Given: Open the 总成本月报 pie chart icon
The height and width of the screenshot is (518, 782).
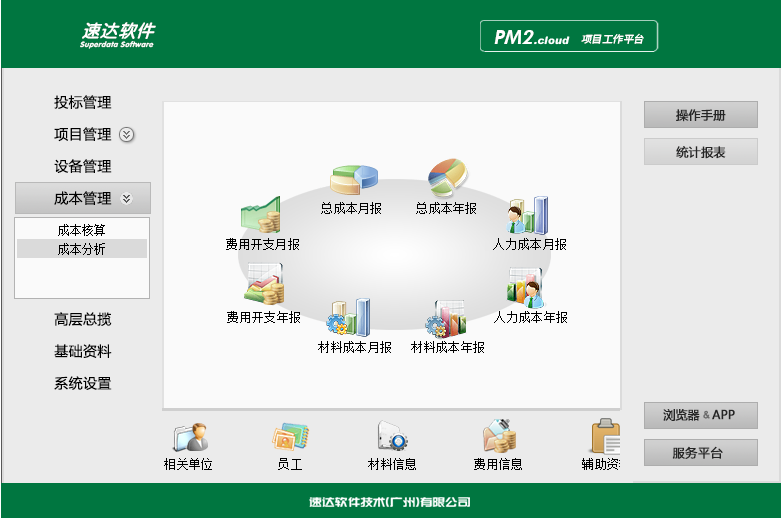Looking at the screenshot, I should (354, 180).
